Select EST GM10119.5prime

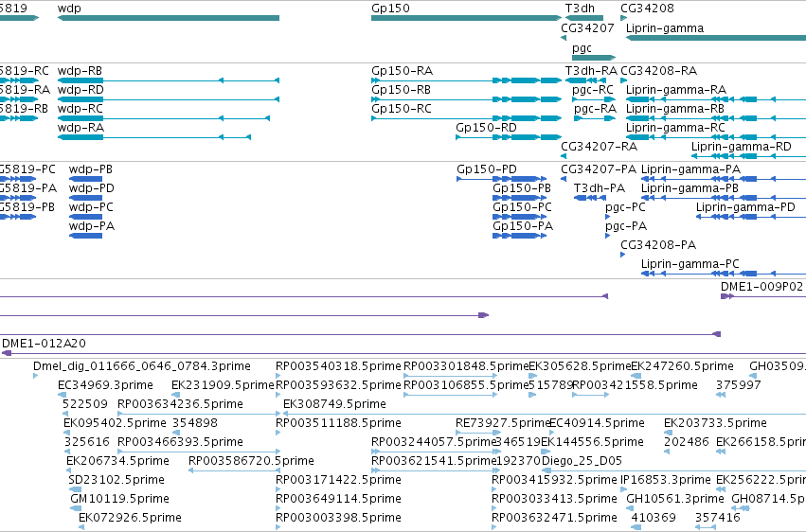click(x=119, y=499)
